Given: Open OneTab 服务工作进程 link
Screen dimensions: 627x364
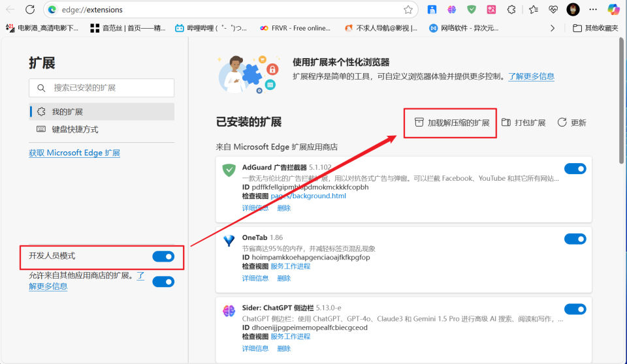Looking at the screenshot, I should click(290, 266).
